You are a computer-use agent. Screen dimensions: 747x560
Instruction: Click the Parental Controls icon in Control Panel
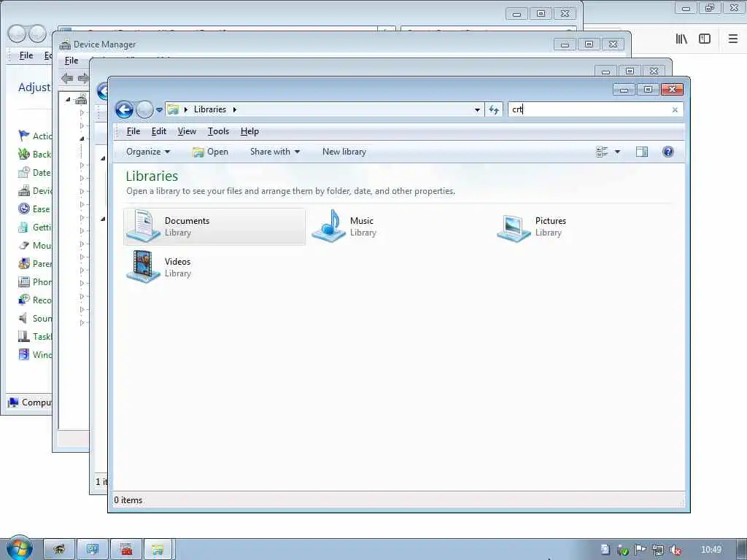pyautogui.click(x=23, y=264)
